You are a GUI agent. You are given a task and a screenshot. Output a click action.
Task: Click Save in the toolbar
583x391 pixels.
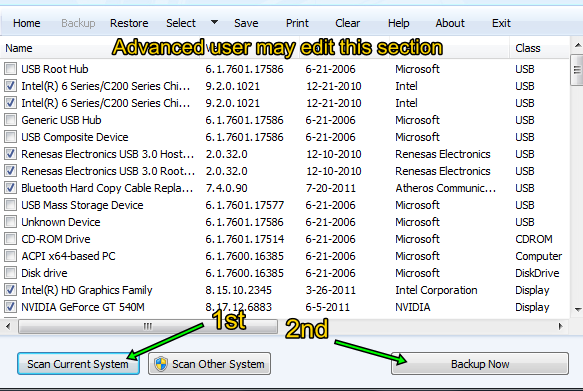click(x=246, y=23)
